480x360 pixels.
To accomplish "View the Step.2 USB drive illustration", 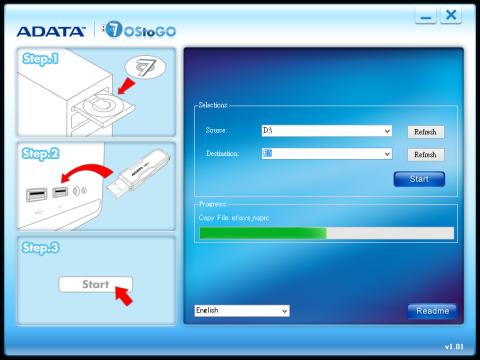I will (x=96, y=186).
